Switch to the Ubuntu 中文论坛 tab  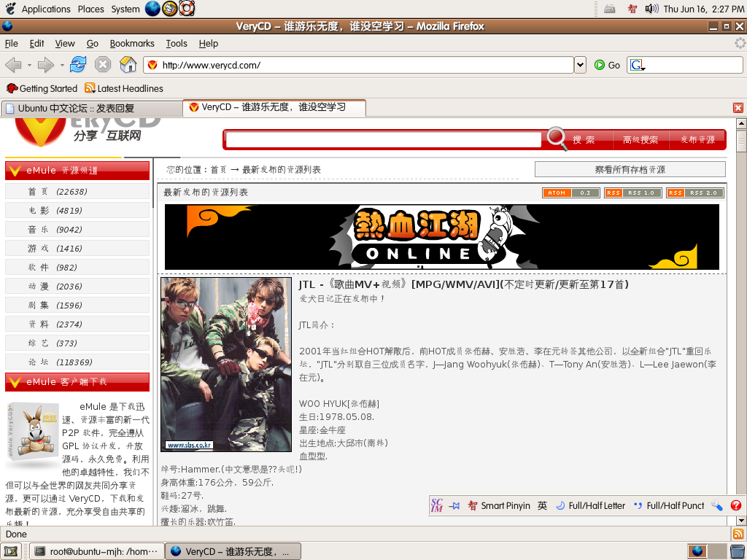click(91, 108)
